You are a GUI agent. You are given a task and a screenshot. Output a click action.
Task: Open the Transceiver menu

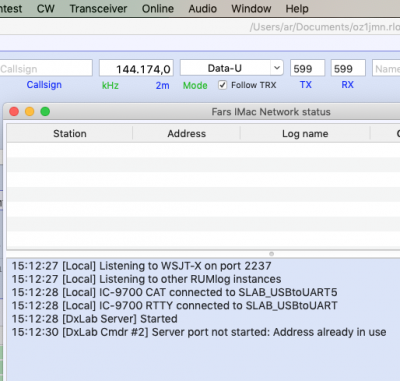[98, 9]
